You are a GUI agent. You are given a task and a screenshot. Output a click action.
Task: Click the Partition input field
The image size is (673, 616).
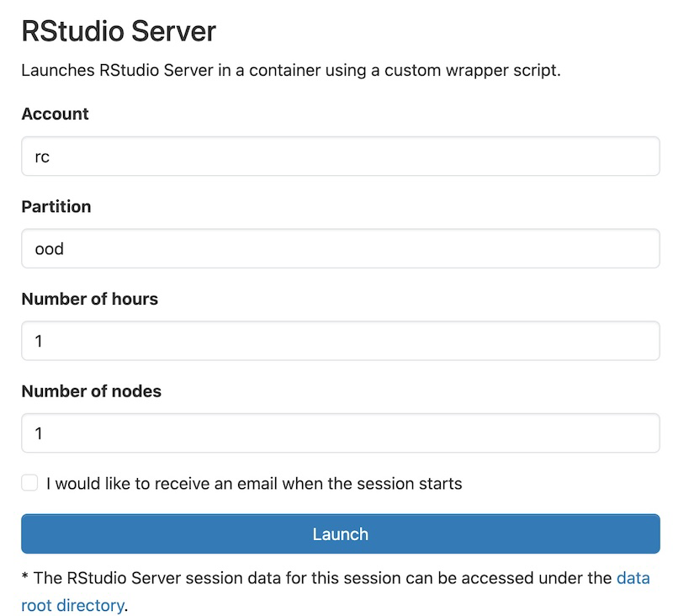[341, 248]
